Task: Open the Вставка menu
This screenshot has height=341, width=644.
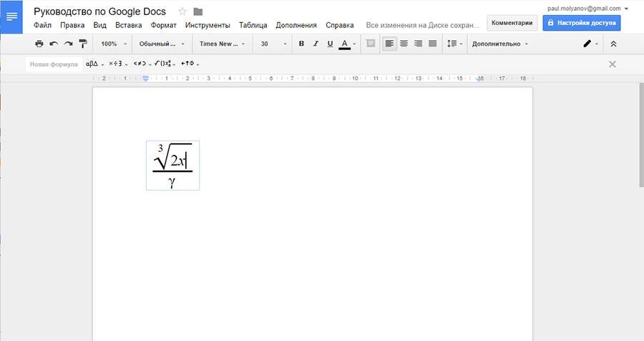Action: [x=129, y=25]
